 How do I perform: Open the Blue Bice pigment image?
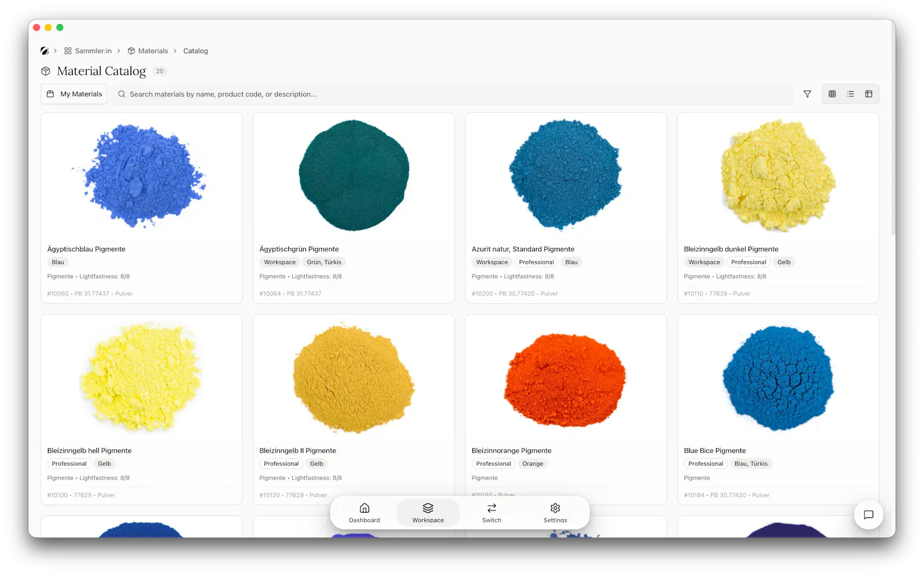[x=778, y=378]
